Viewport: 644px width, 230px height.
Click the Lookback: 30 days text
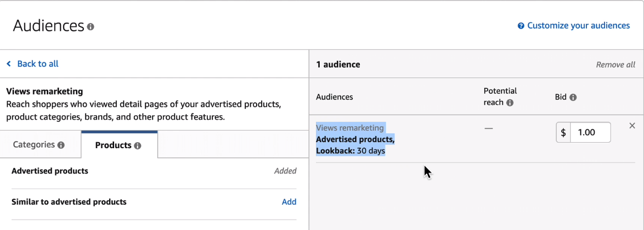pos(351,150)
